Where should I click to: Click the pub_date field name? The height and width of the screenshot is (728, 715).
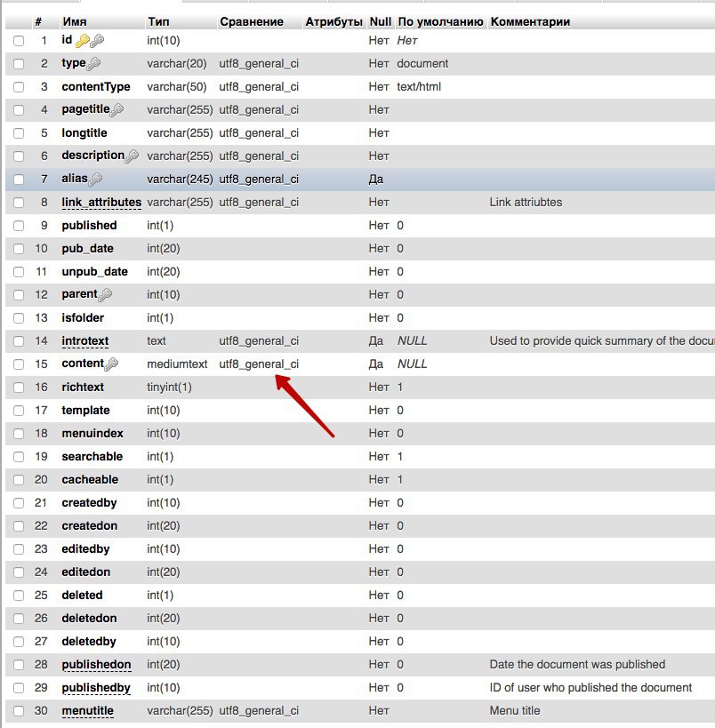pos(87,249)
